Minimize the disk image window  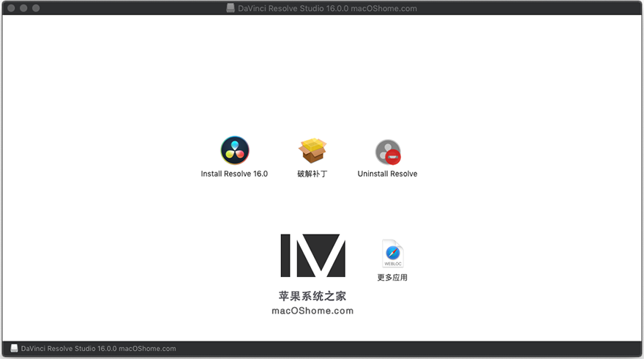23,8
